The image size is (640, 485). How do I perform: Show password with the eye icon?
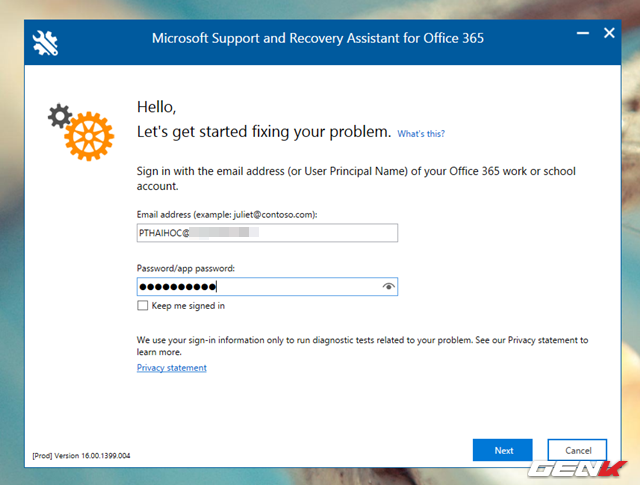point(389,287)
